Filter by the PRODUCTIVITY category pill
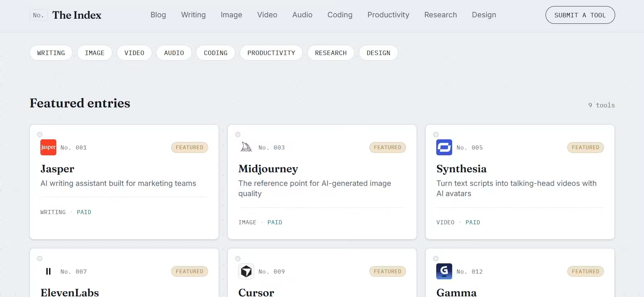This screenshot has width=644, height=297. (x=271, y=53)
